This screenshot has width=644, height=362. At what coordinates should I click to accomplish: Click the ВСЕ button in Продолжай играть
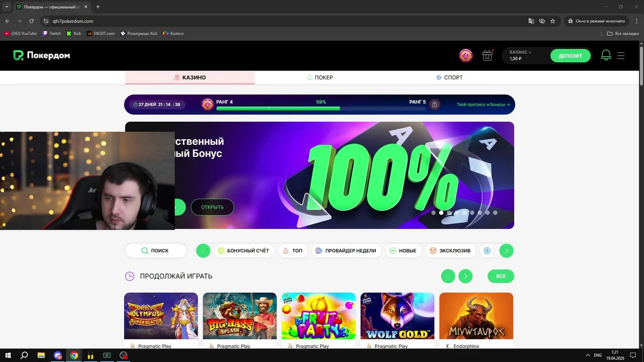click(x=501, y=276)
